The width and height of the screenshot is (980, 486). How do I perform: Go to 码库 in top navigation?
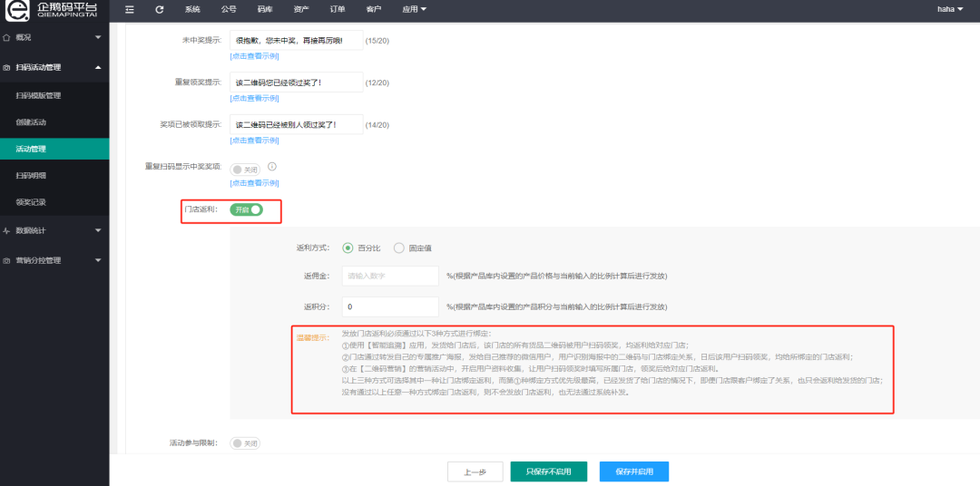coord(264,9)
